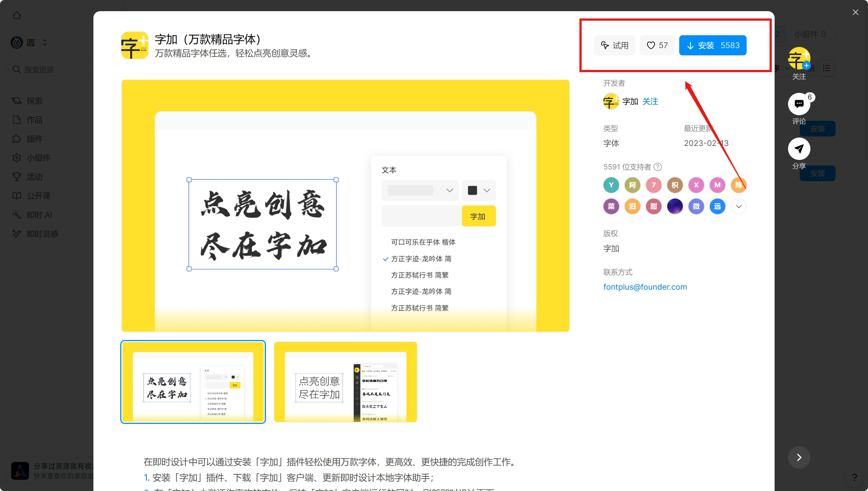Open comments via the 评论 bubble icon
The width and height of the screenshot is (868, 491).
point(799,104)
